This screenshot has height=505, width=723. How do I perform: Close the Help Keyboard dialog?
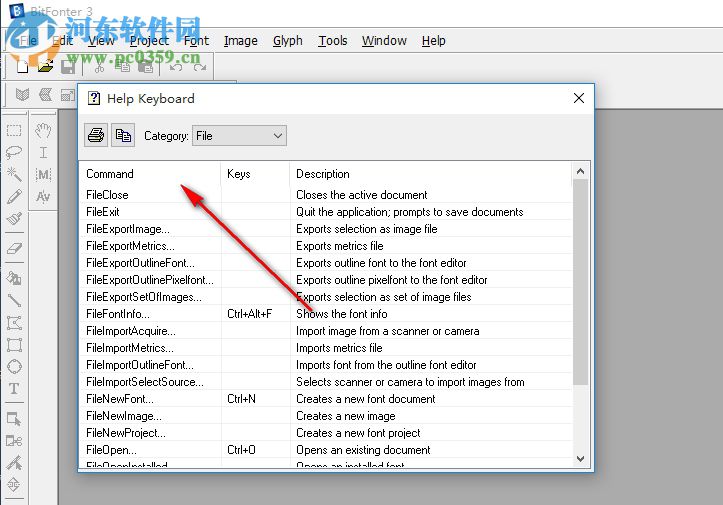click(x=579, y=98)
